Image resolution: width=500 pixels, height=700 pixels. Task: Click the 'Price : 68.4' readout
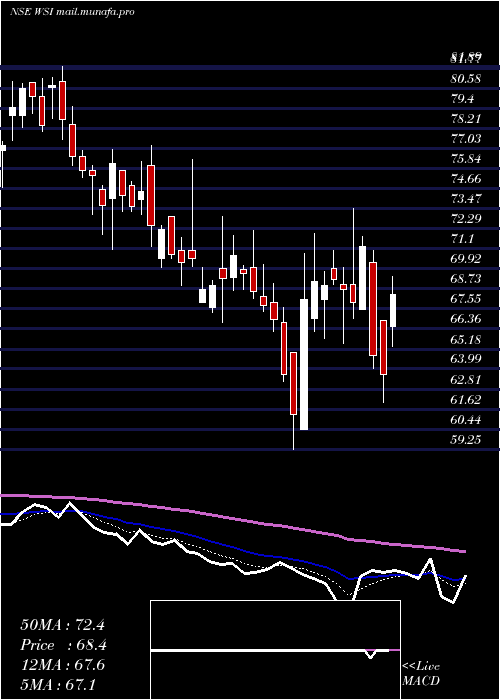click(63, 645)
